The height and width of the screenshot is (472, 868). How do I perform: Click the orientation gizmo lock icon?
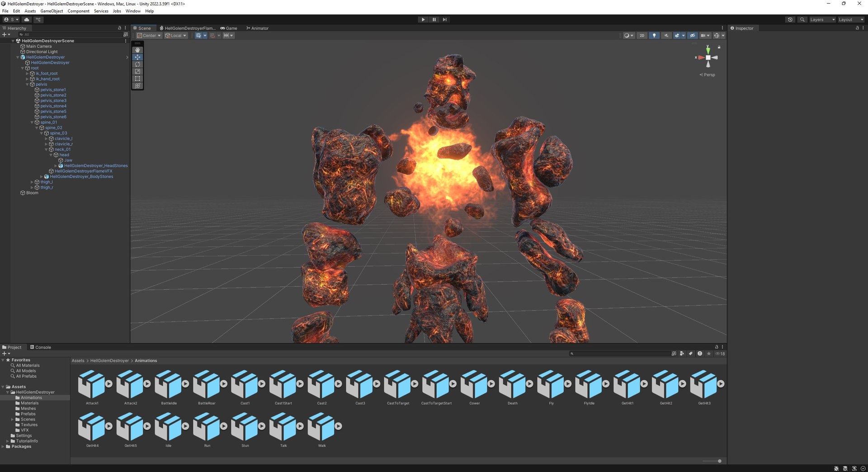(x=719, y=47)
